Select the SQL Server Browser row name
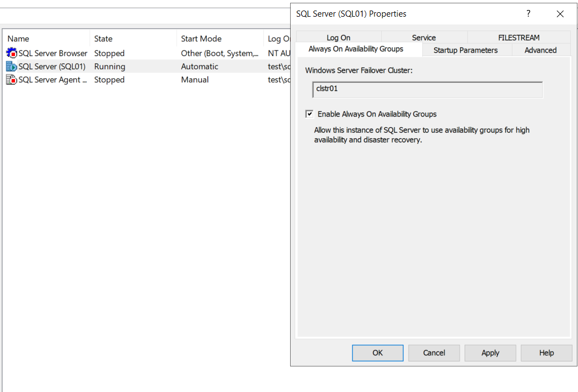The height and width of the screenshot is (392, 578). click(53, 53)
